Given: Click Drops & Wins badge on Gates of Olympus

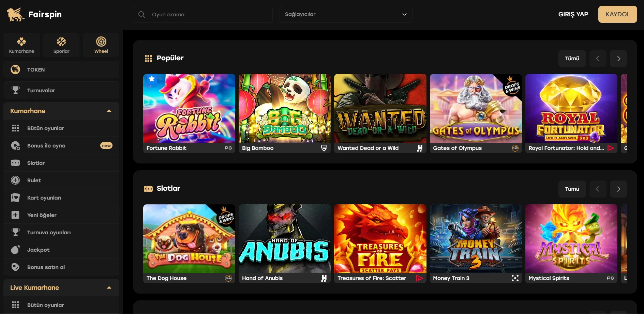Looking at the screenshot, I should [x=512, y=87].
